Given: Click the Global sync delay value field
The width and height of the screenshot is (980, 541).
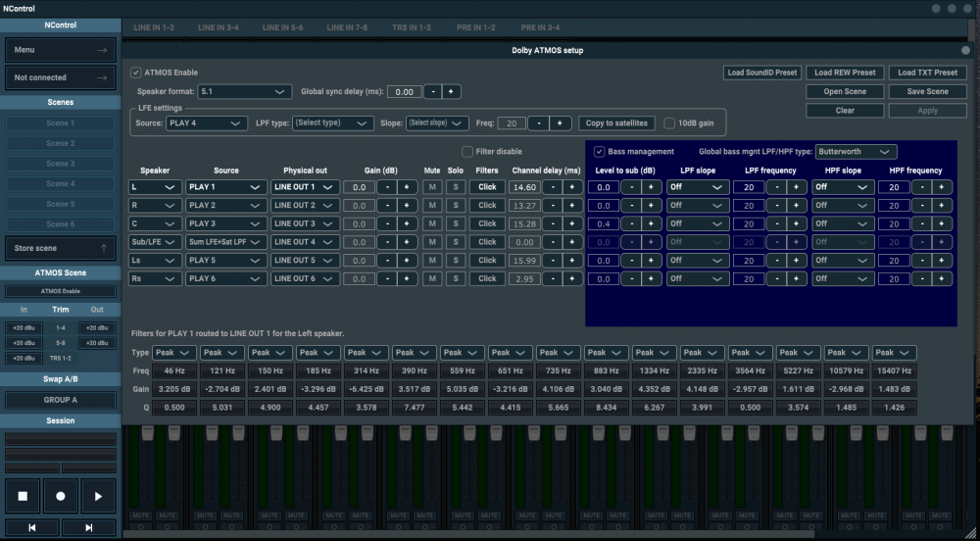Looking at the screenshot, I should [x=404, y=92].
